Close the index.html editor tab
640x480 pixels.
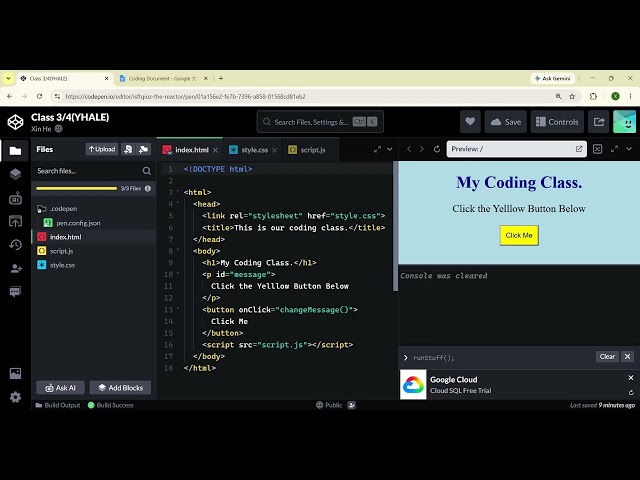pyautogui.click(x=216, y=150)
